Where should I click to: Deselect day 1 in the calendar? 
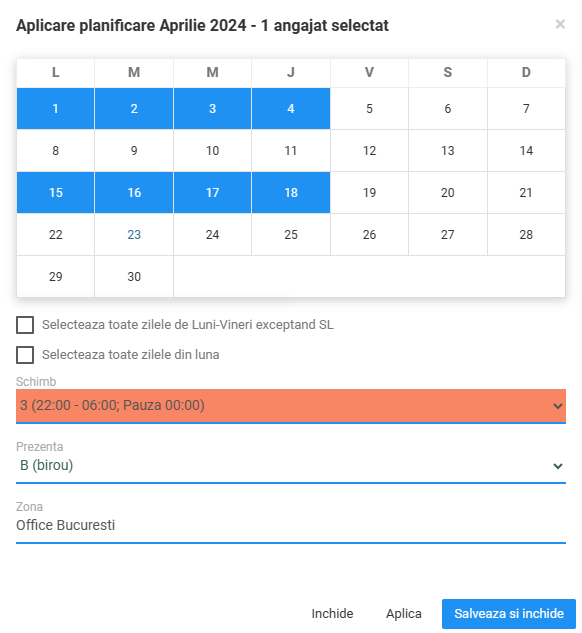click(x=56, y=109)
